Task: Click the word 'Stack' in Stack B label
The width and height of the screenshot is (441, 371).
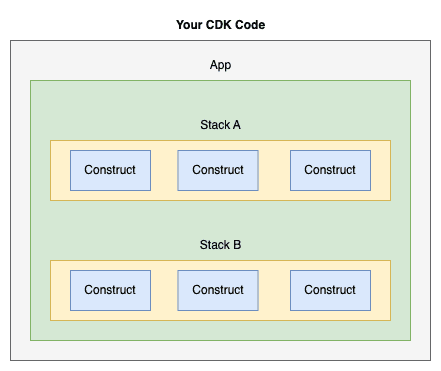Action: coord(215,245)
